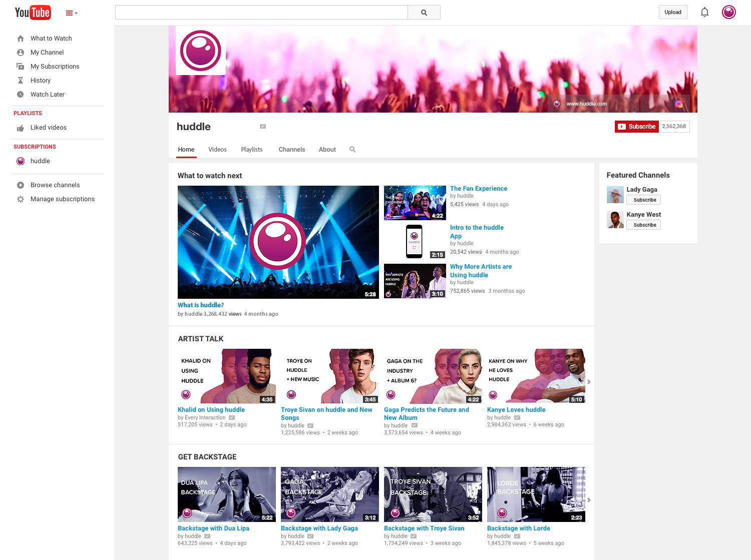Click Backstage with Dua Lipa title
Viewport: 751px width, 560px height.
(213, 528)
